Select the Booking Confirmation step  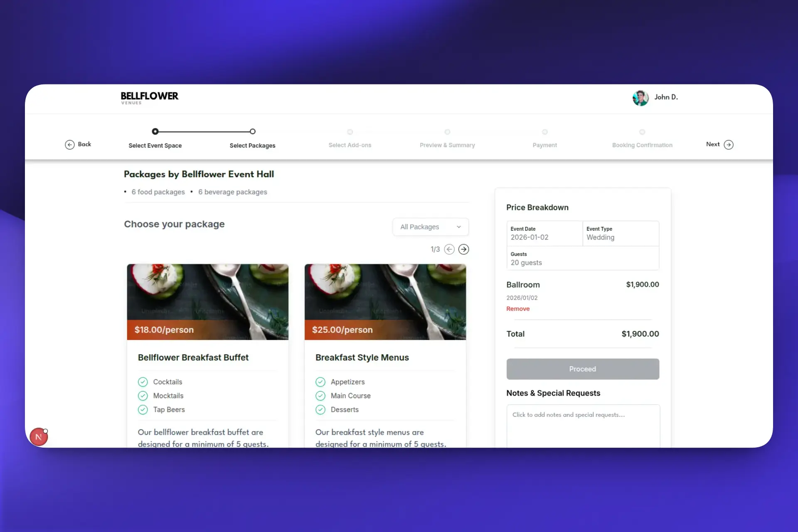[x=642, y=145]
